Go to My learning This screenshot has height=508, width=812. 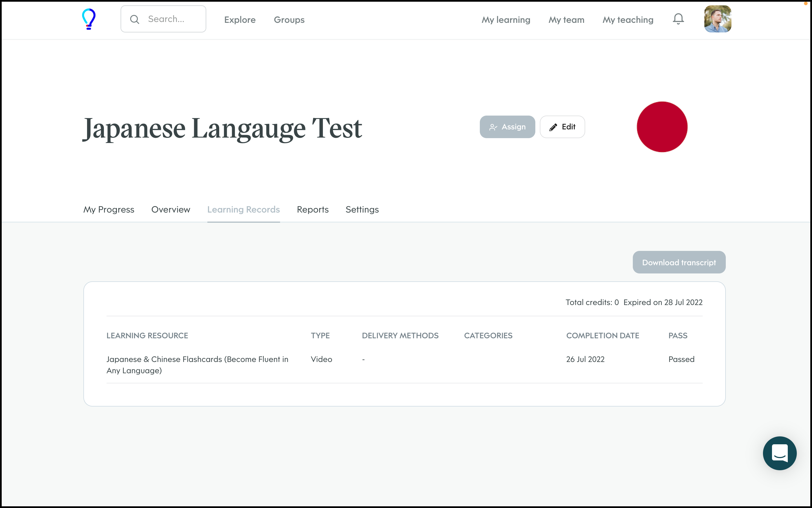click(x=505, y=19)
